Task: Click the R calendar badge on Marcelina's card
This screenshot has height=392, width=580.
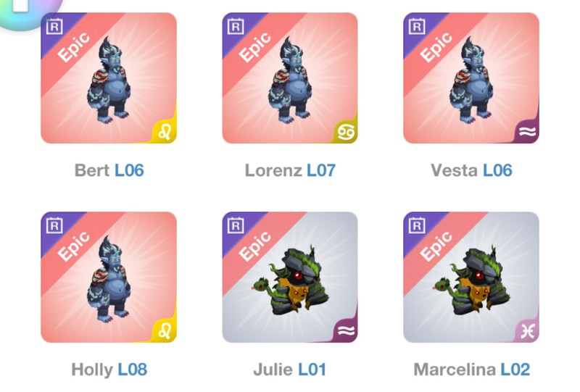Action: (x=417, y=225)
